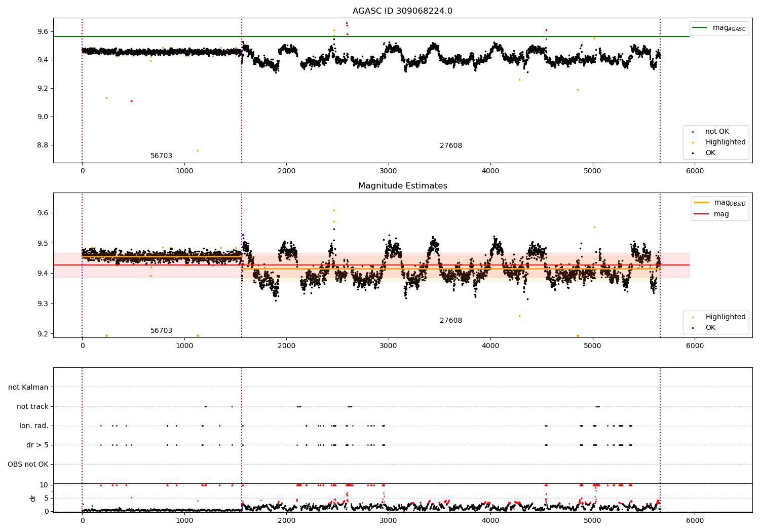
Task: Click the 'not track' row label
Action: (32, 407)
